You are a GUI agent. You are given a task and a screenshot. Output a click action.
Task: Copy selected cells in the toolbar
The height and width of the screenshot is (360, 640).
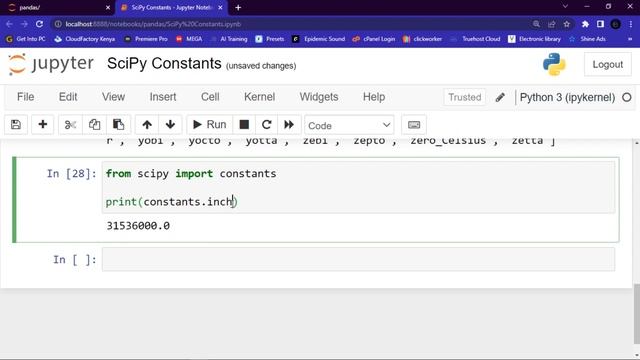pyautogui.click(x=94, y=124)
